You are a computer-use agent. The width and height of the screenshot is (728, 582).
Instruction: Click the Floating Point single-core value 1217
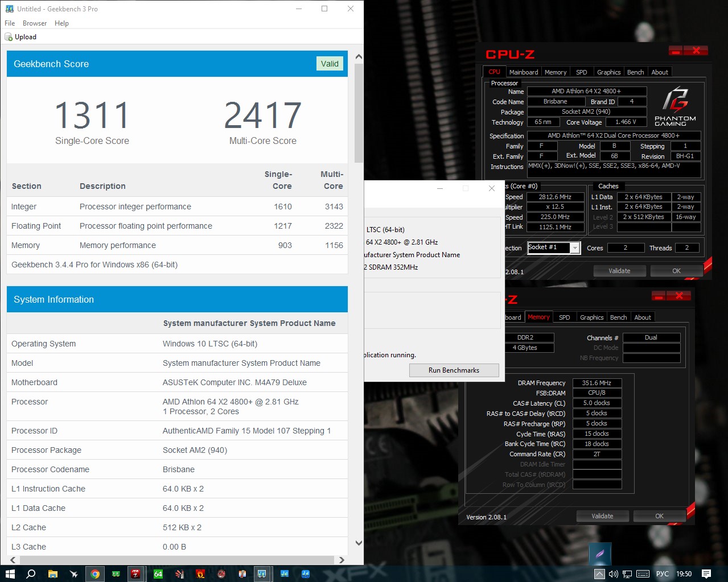[x=283, y=226]
